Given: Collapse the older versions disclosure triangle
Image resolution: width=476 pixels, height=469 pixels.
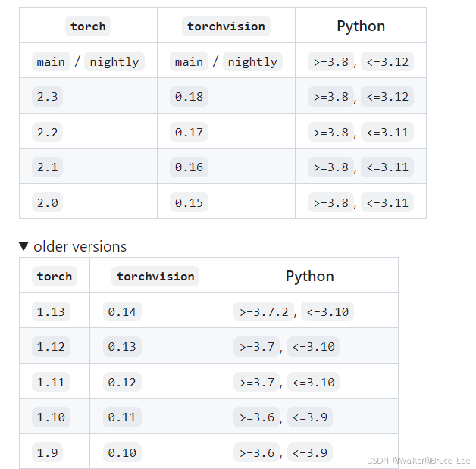Looking at the screenshot, I should click(x=23, y=246).
